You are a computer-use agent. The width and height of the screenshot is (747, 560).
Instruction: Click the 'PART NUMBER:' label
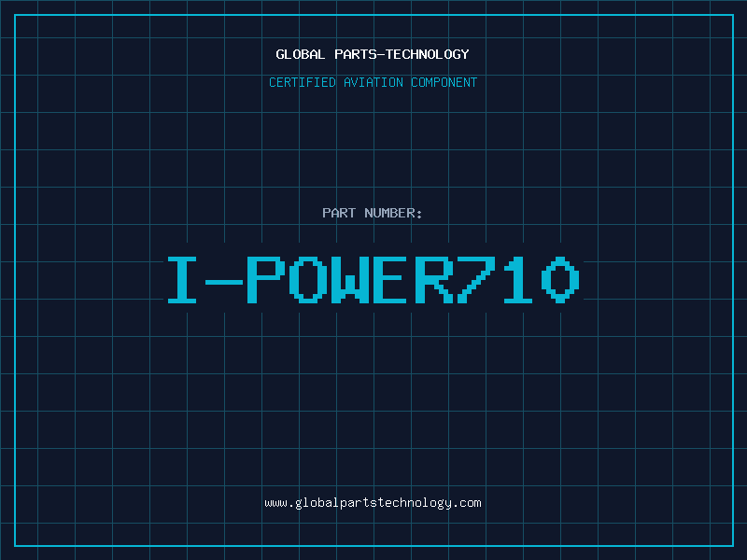tap(373, 213)
